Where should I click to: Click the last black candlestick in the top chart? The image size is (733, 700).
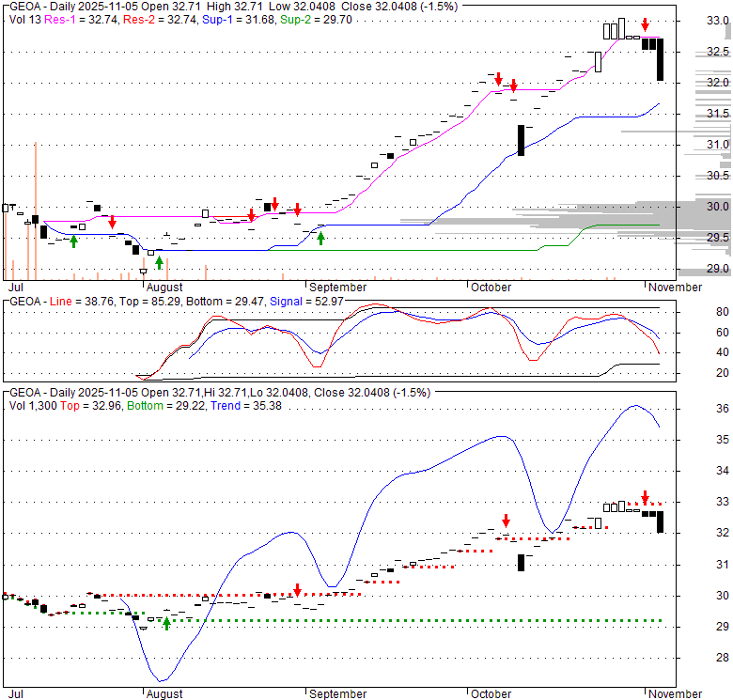pyautogui.click(x=661, y=60)
